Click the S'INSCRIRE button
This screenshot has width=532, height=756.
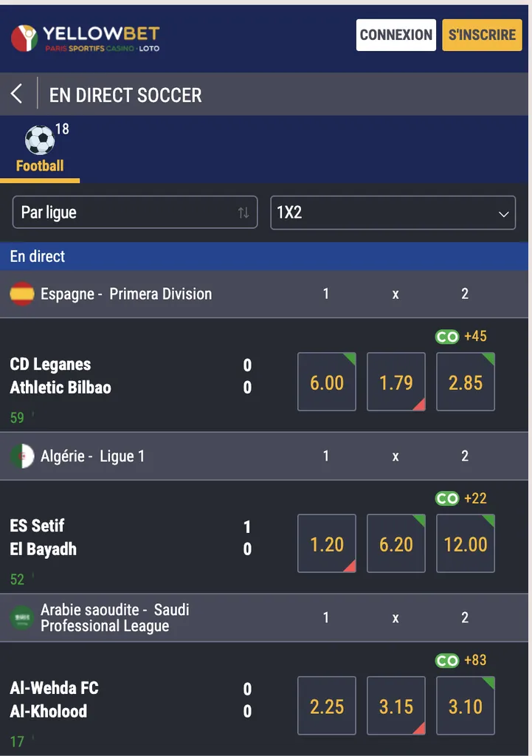coord(481,35)
